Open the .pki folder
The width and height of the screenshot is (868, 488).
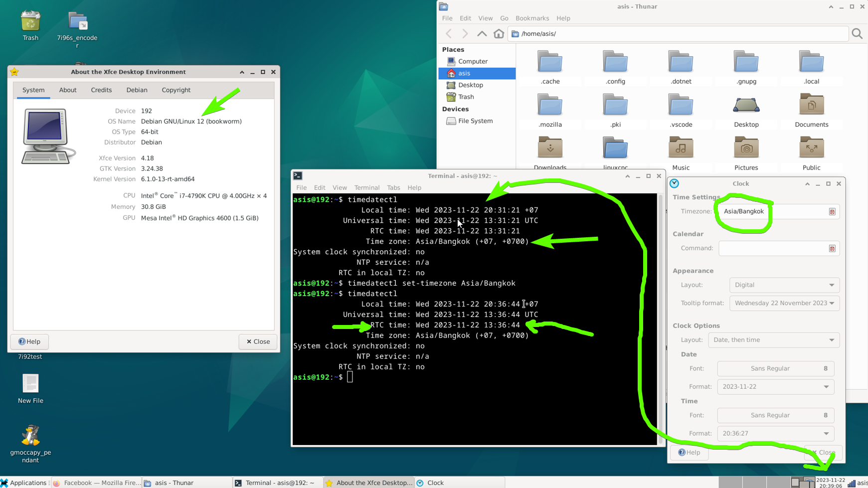coord(615,111)
